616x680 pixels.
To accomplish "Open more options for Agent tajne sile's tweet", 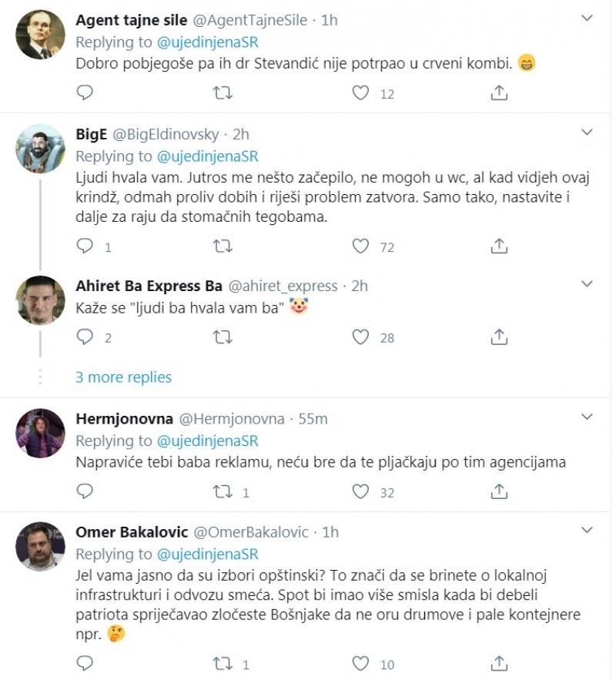I will (x=587, y=18).
